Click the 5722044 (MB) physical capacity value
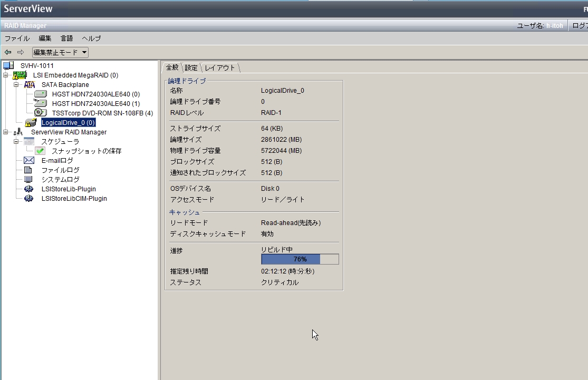 coord(281,150)
